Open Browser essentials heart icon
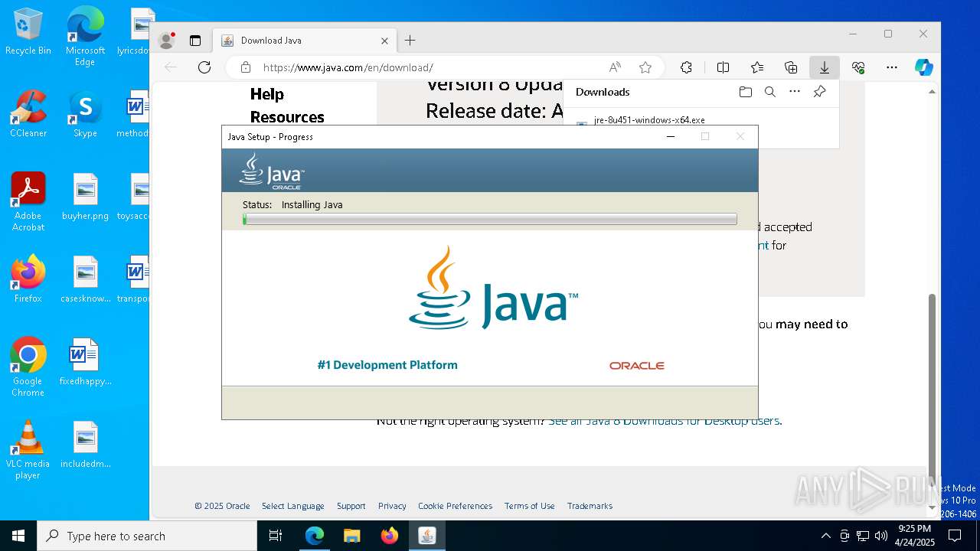Image resolution: width=980 pixels, height=551 pixels. pos(858,67)
